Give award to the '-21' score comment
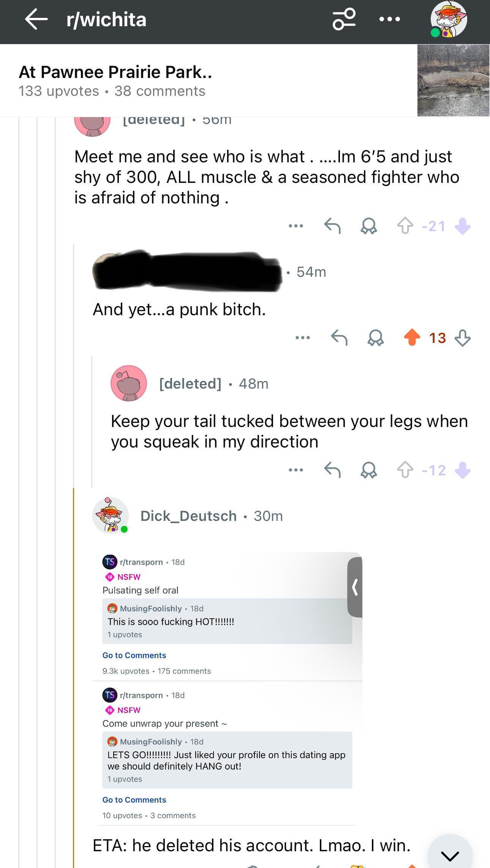Image resolution: width=490 pixels, height=868 pixels. pos(368,226)
